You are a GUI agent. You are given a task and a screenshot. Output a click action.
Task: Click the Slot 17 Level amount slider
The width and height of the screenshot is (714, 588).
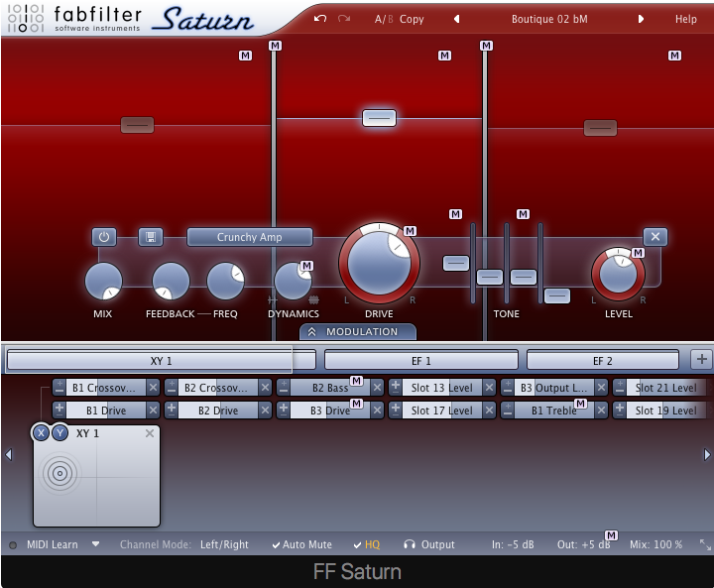click(x=442, y=411)
